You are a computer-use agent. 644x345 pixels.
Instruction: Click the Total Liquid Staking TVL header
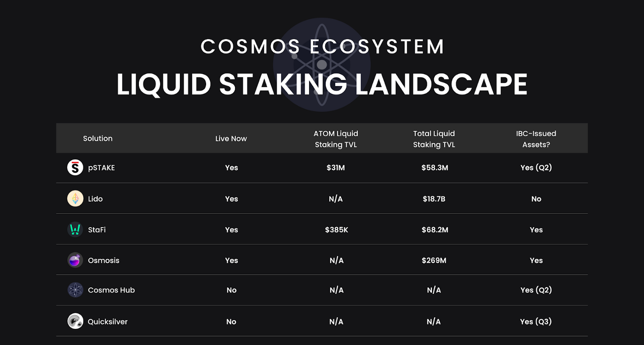point(434,139)
